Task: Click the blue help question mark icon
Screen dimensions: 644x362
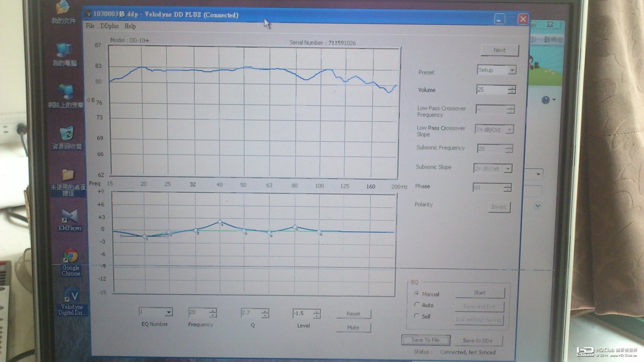Action: [546, 100]
